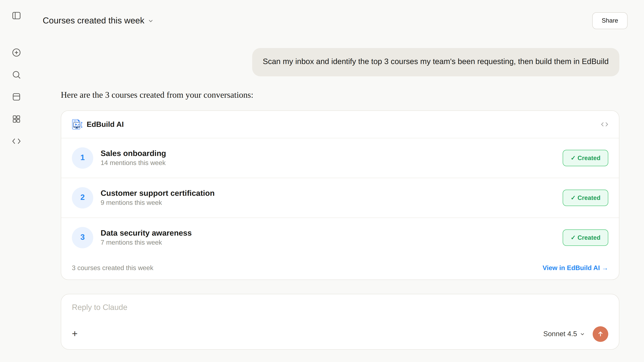Click Created badge for Sales onboarding
644x362 pixels.
pyautogui.click(x=585, y=158)
